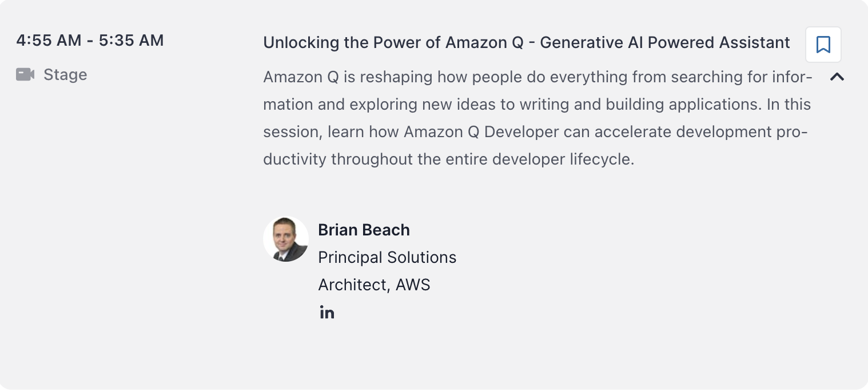Click the last description line about developer lifecycle

[x=449, y=159]
